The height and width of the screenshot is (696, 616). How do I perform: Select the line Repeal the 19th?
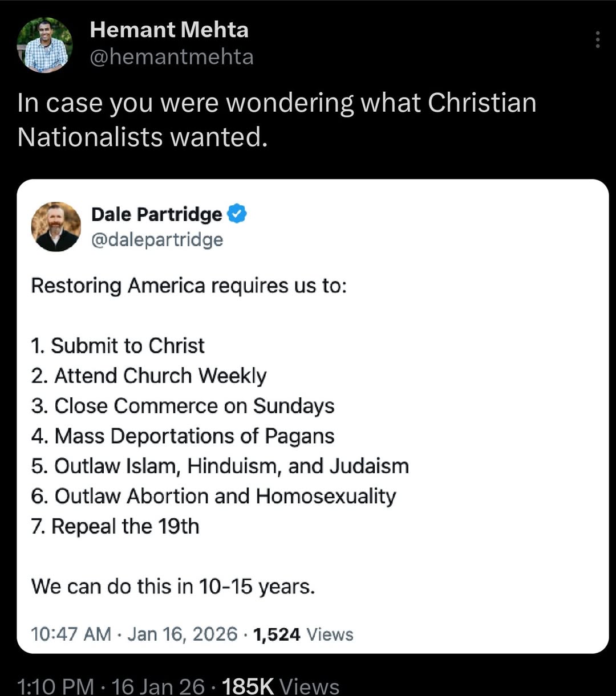pos(115,526)
